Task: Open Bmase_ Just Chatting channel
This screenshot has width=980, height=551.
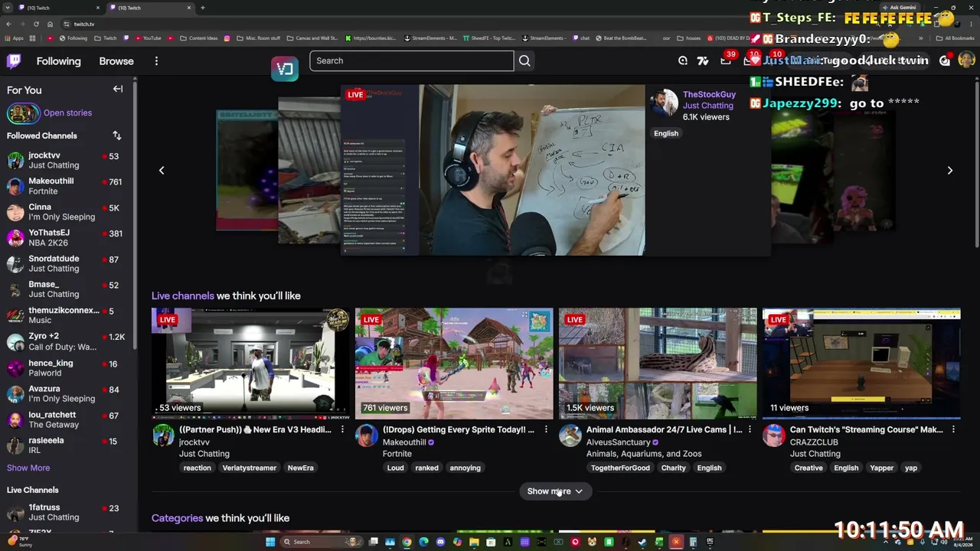Action: [67, 289]
